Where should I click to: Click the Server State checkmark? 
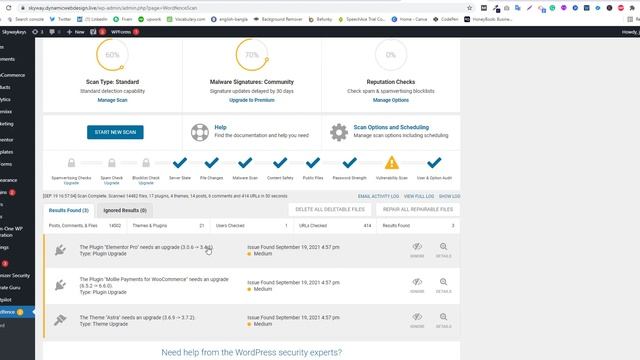tap(180, 163)
